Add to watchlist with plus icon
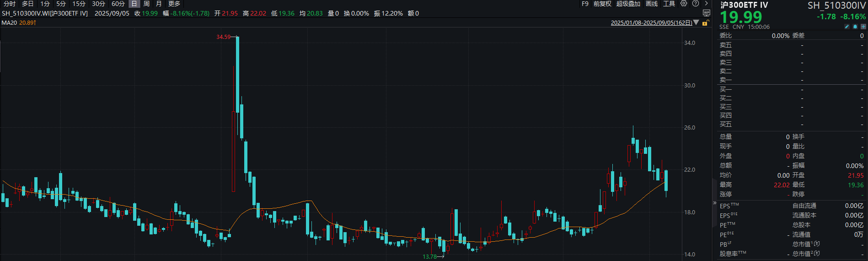This screenshot has width=868, height=261. [x=863, y=27]
